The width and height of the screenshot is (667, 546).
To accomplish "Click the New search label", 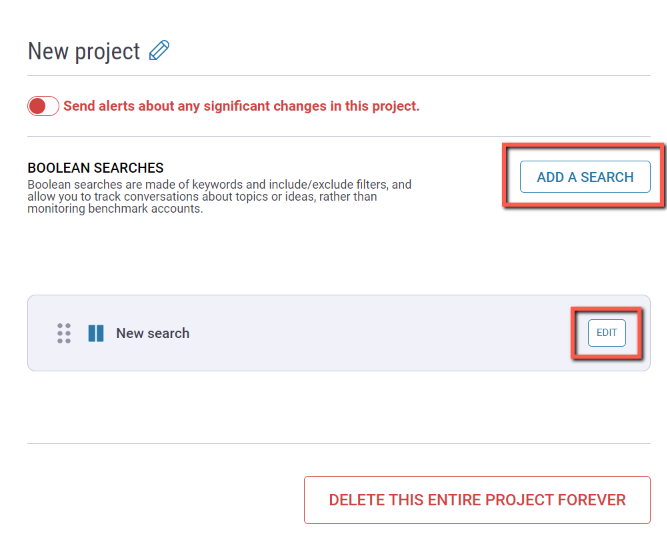I will click(153, 333).
